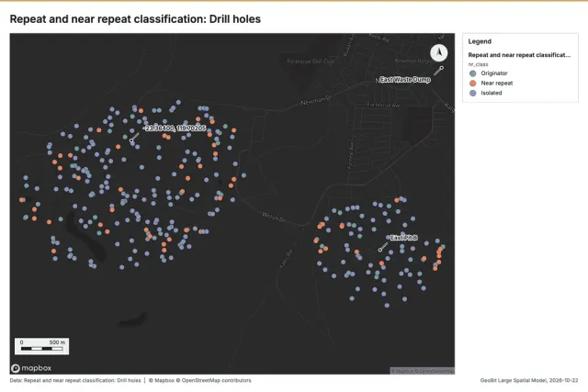Click the OpenStreetMap contributors attribution text

click(214, 380)
